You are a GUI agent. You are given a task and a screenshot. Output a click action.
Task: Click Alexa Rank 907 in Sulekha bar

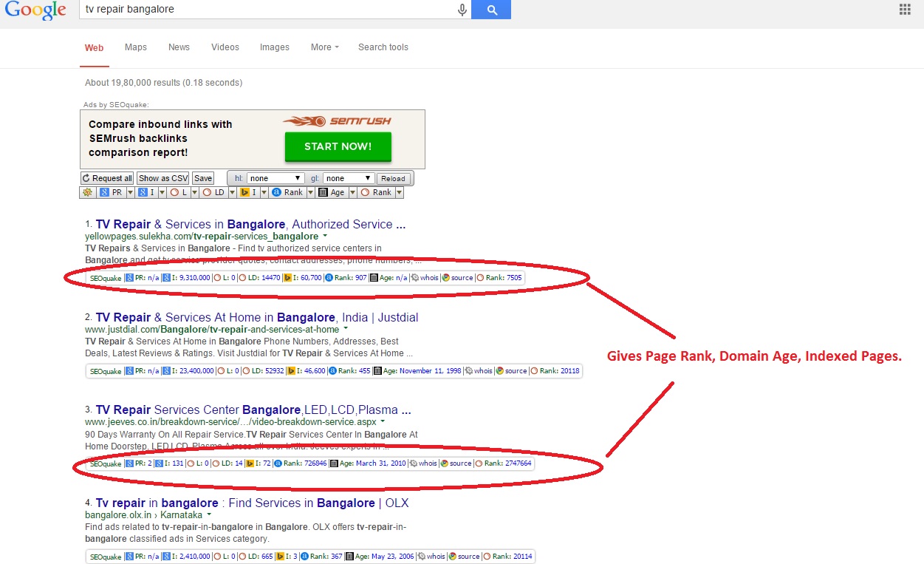(x=346, y=278)
